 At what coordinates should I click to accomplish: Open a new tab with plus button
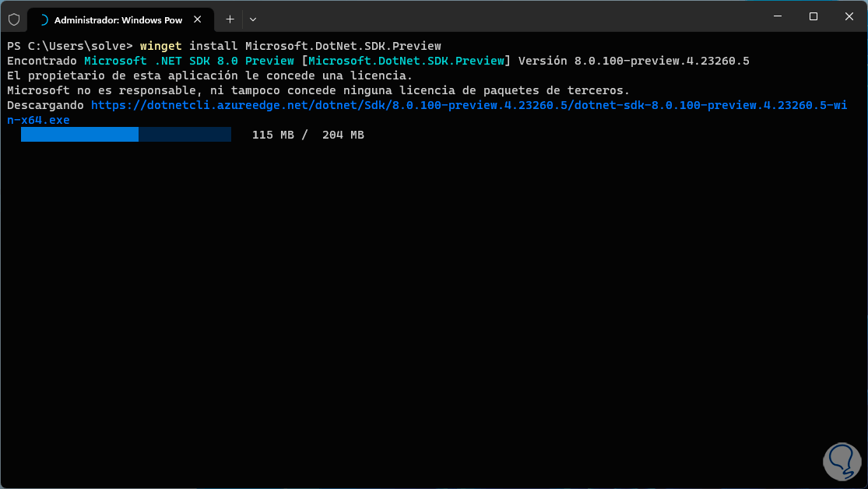tap(230, 19)
